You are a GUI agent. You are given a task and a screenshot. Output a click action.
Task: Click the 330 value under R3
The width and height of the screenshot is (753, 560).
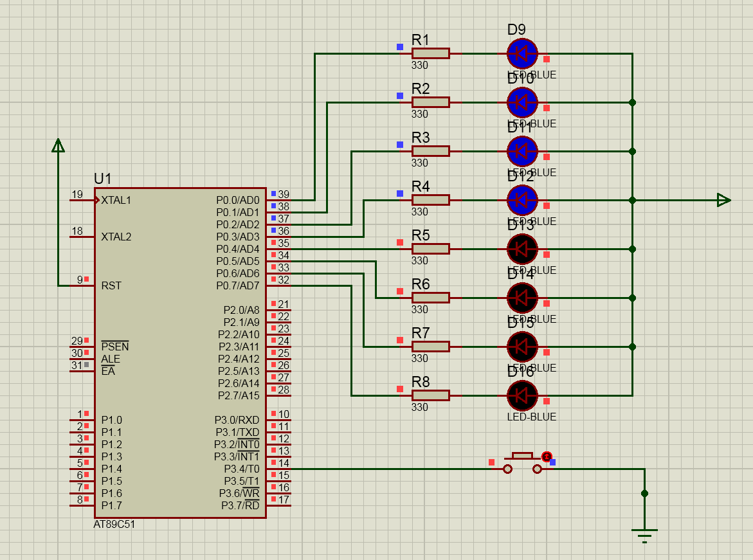tap(420, 163)
